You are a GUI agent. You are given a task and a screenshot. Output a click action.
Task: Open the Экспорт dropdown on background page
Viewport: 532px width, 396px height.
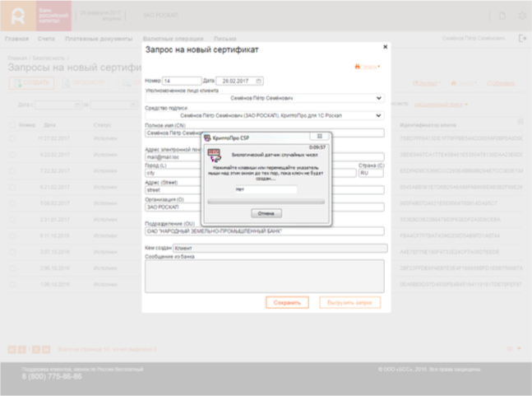[x=427, y=83]
